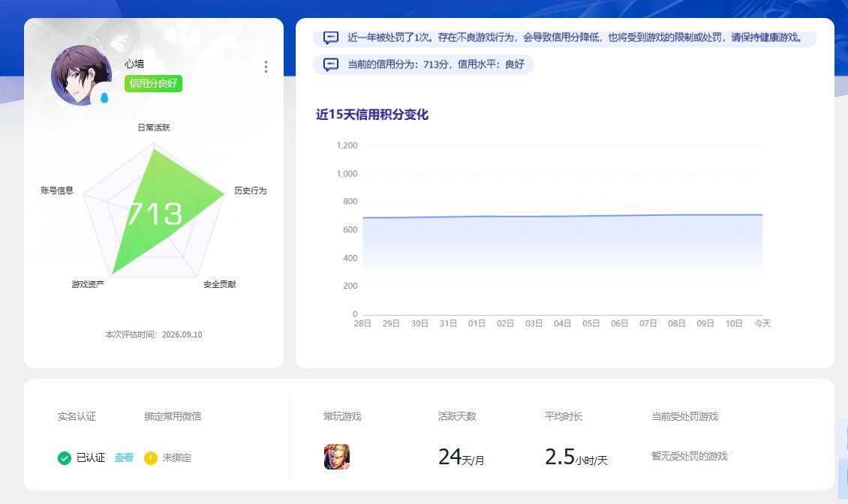Click the current credit score 713分 notice

pos(423,64)
